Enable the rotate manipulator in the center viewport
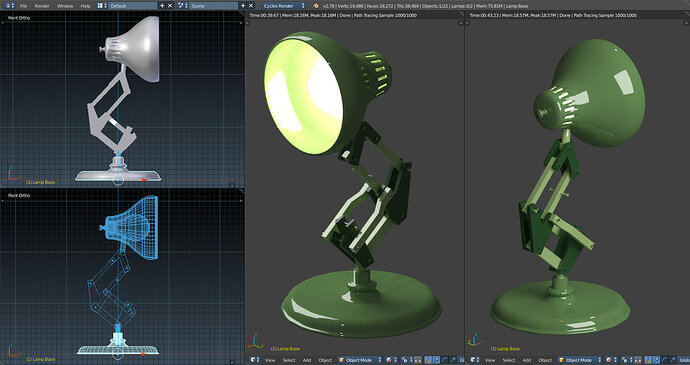The width and height of the screenshot is (690, 365). pos(444,360)
